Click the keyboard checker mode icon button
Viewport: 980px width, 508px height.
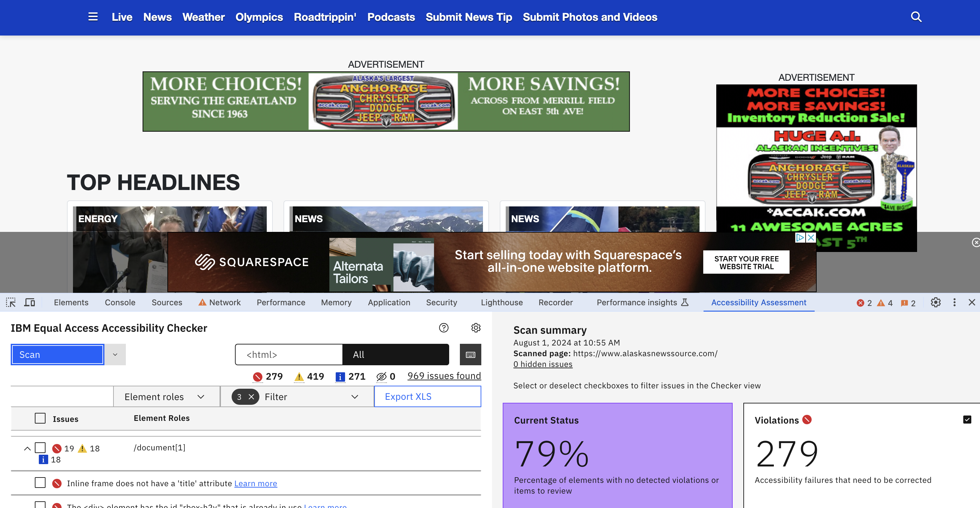[470, 355]
